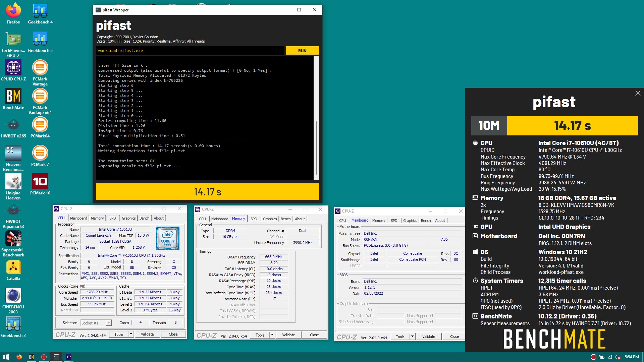The image size is (644, 362).
Task: Click Close button in the left CPU-Z window
Action: click(173, 334)
